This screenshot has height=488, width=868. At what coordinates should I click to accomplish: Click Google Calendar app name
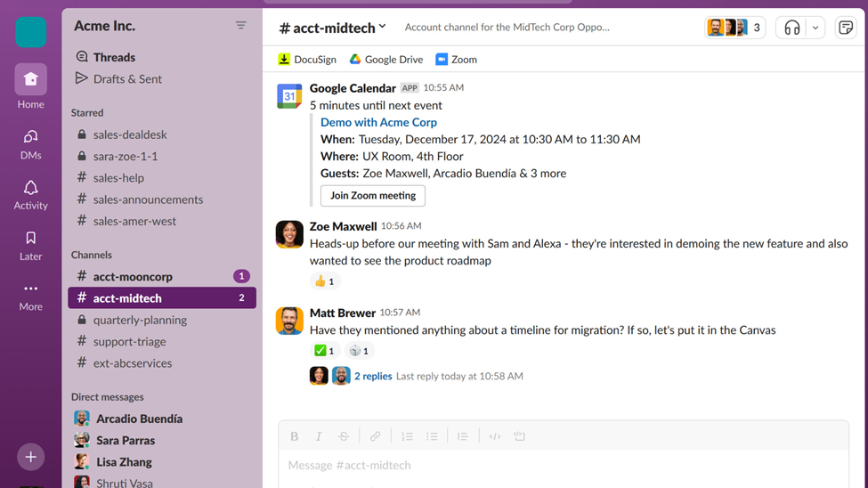353,88
